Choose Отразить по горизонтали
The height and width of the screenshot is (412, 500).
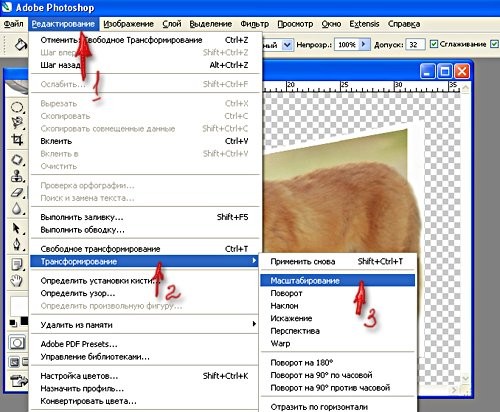[x=337, y=407]
